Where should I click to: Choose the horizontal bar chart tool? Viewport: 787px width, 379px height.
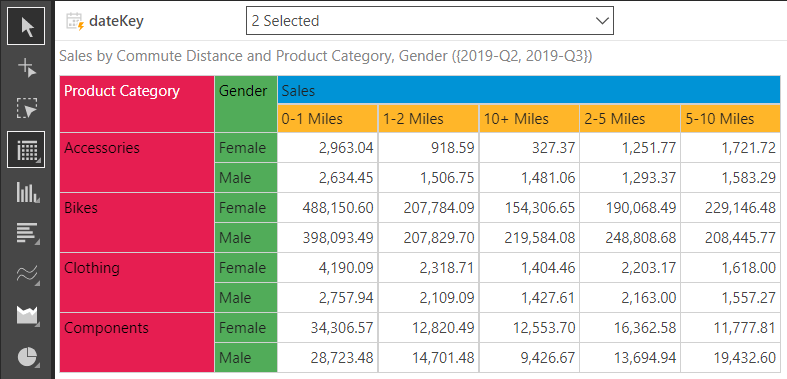tap(26, 232)
